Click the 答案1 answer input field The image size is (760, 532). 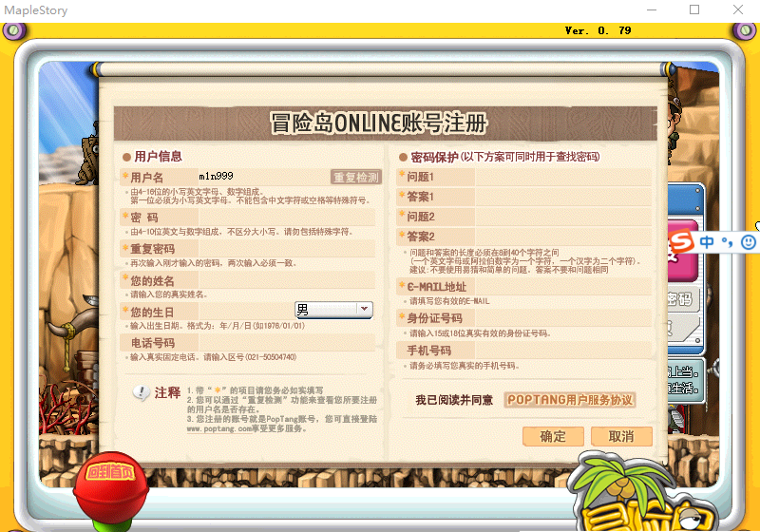tap(563, 197)
